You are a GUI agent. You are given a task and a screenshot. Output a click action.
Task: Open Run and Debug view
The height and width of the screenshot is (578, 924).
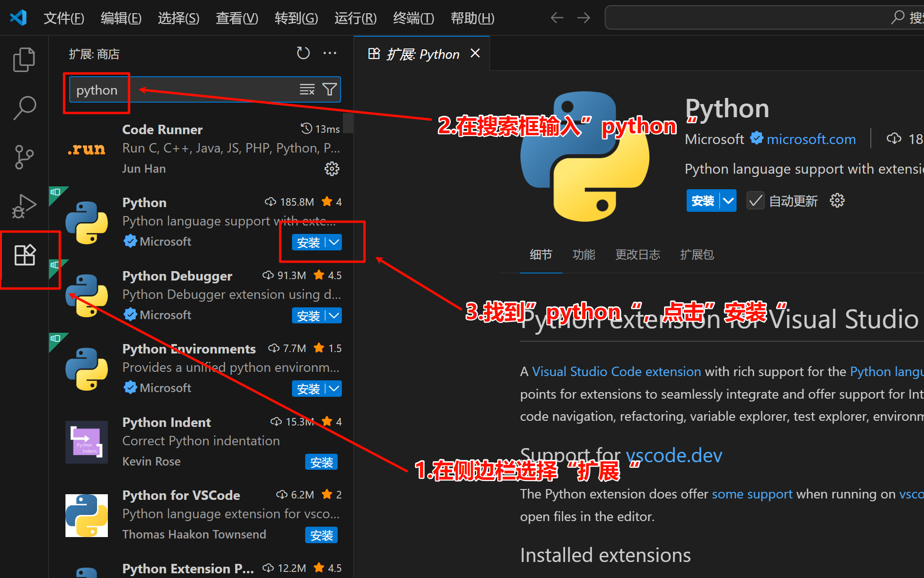click(x=24, y=206)
